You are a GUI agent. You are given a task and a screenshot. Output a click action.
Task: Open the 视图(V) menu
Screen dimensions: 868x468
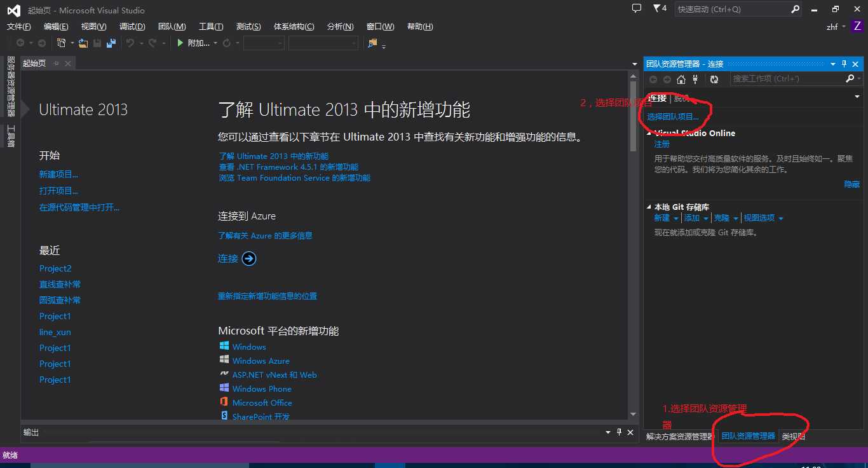[x=94, y=27]
